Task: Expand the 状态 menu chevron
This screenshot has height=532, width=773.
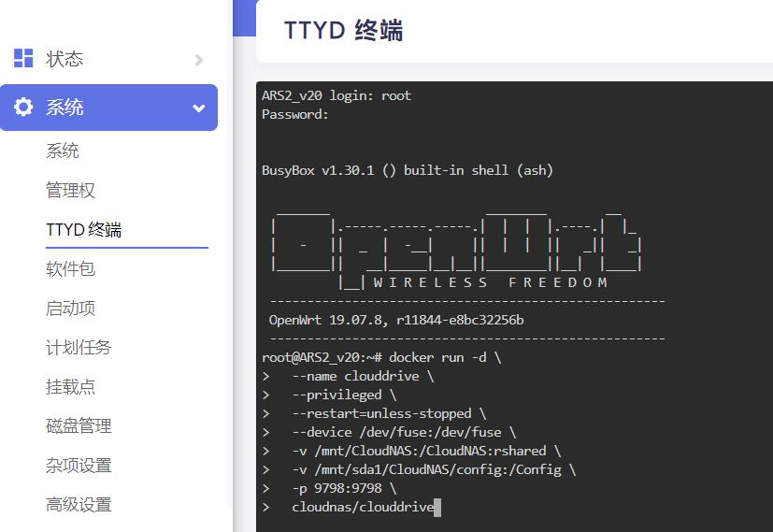Action: (x=199, y=60)
